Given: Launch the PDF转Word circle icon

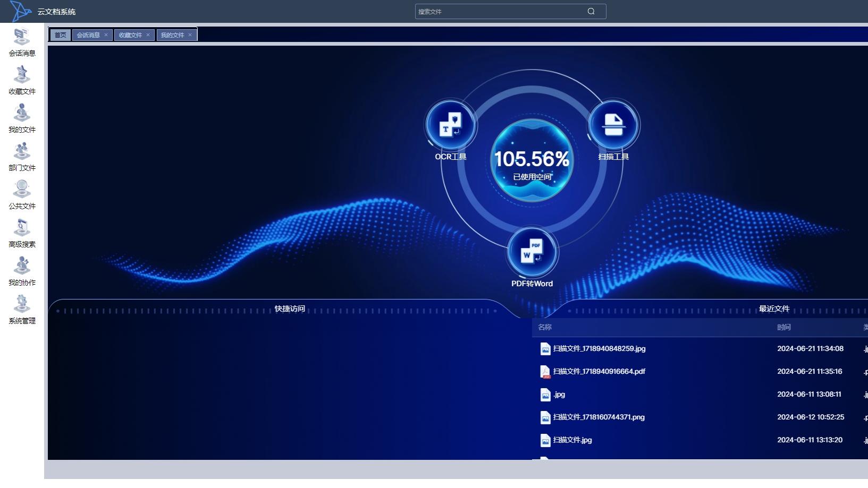Looking at the screenshot, I should tap(532, 252).
